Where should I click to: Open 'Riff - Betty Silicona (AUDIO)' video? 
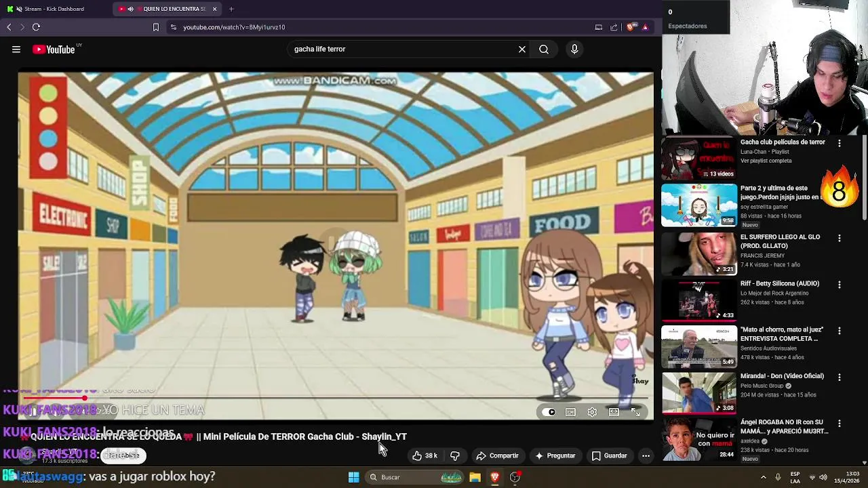pos(780,283)
